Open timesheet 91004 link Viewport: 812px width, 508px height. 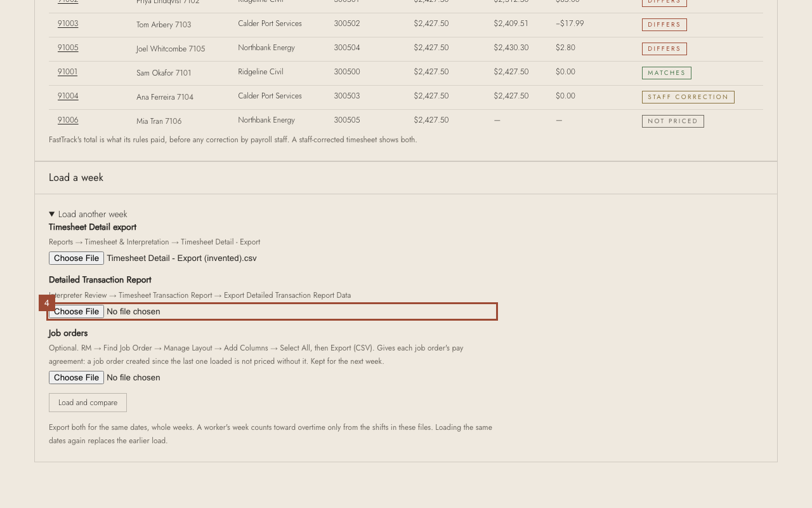click(x=68, y=96)
